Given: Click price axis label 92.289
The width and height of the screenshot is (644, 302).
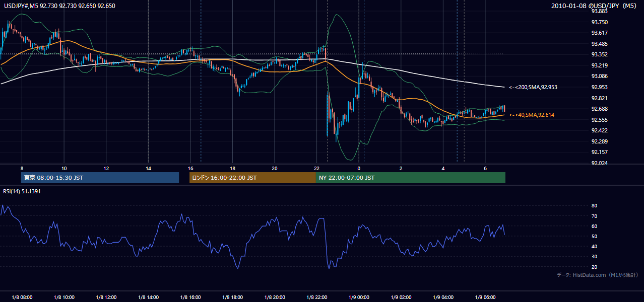Looking at the screenshot, I should pos(599,141).
